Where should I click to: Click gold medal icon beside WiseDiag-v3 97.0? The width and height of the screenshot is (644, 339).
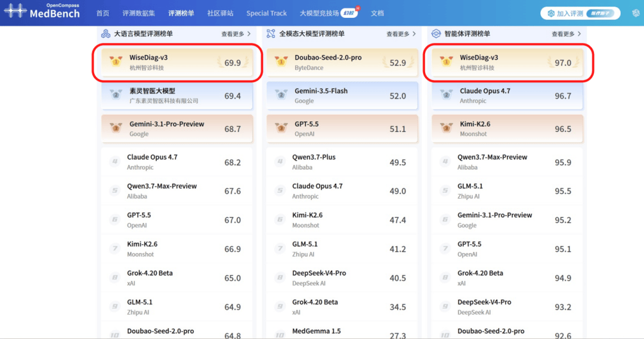(447, 61)
